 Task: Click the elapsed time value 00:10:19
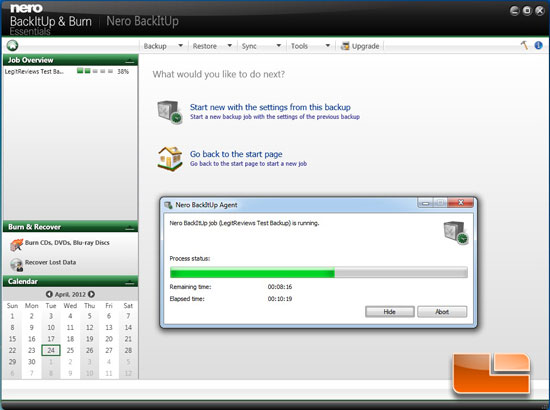280,299
